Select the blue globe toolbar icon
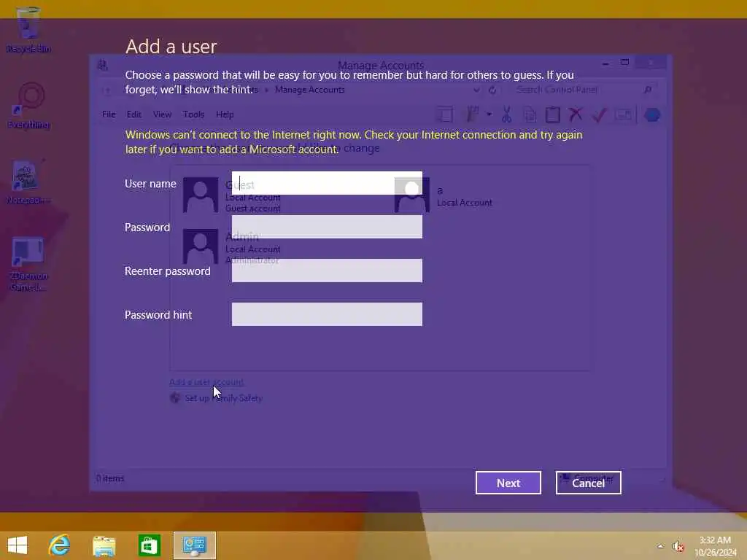747x560 pixels. (652, 114)
